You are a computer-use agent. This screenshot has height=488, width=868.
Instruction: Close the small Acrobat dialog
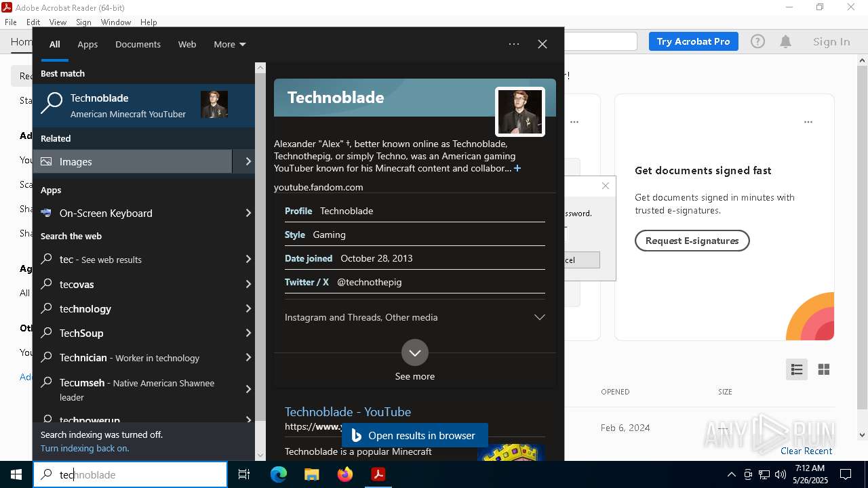click(606, 186)
